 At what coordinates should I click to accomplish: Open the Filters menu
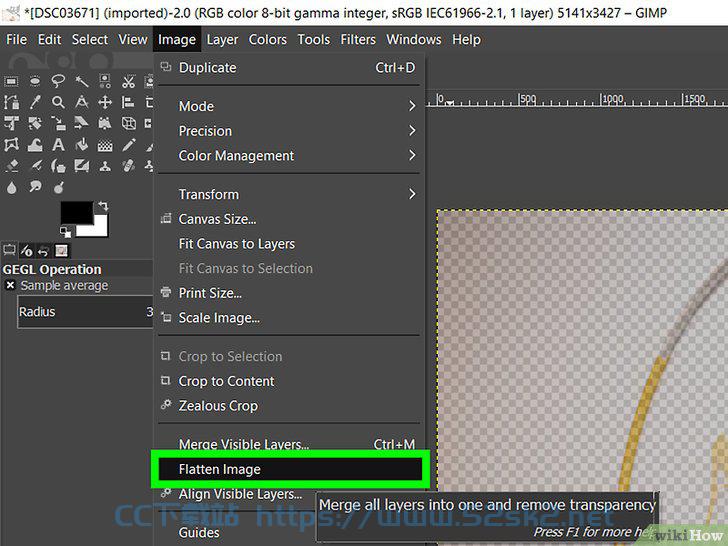(358, 39)
